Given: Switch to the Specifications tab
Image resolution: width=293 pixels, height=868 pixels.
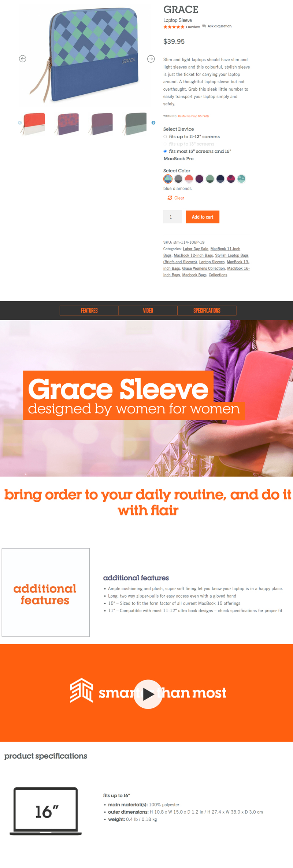Looking at the screenshot, I should click(207, 310).
